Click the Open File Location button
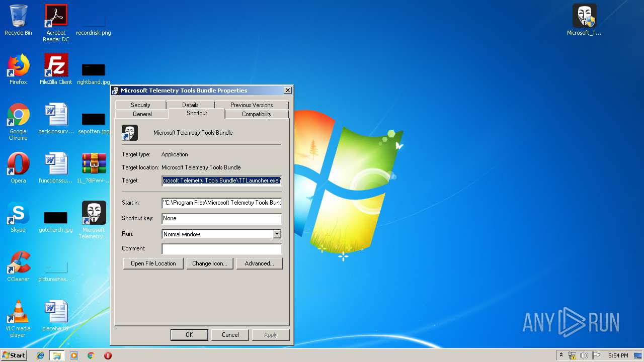 (x=153, y=263)
